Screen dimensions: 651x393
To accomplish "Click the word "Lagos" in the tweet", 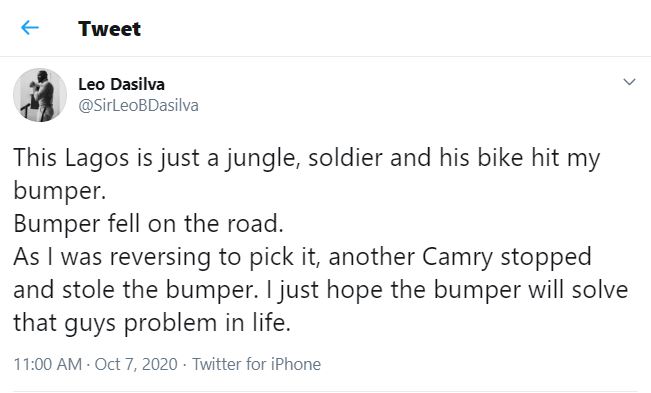I will (x=97, y=159).
